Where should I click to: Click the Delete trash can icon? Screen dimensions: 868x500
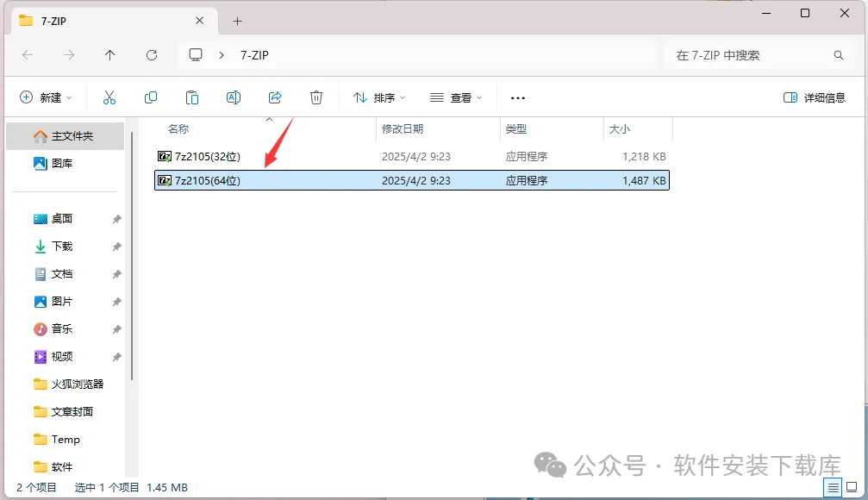tap(316, 98)
